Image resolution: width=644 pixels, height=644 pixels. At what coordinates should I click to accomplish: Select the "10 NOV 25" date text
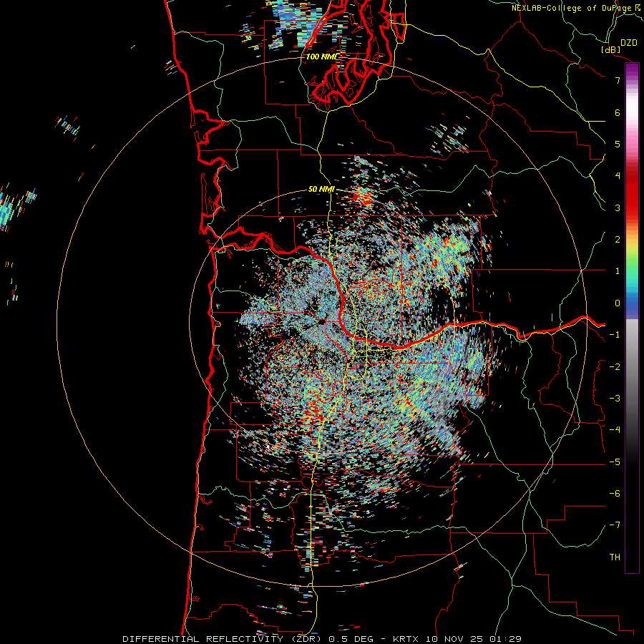(454, 639)
